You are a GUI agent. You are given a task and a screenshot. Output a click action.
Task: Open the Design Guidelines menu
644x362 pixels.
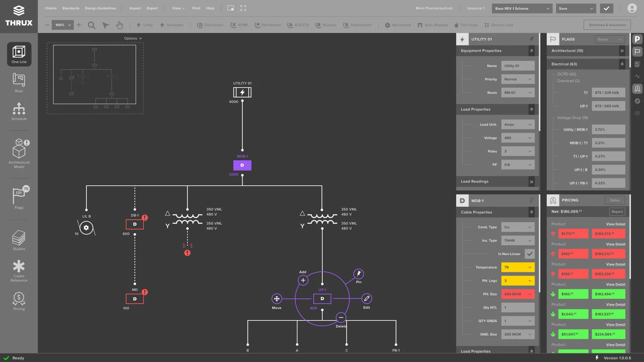pos(100,8)
